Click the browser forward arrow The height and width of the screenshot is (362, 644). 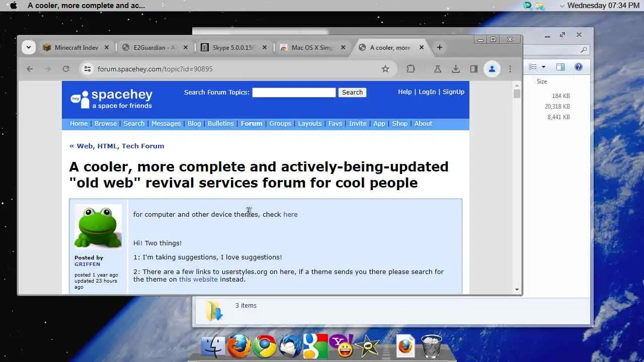click(48, 69)
